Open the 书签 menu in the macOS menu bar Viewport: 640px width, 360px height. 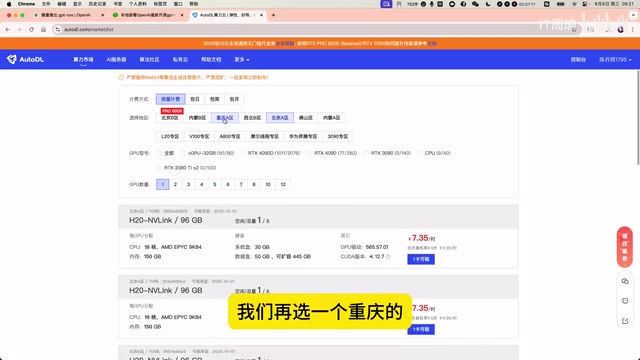click(118, 4)
